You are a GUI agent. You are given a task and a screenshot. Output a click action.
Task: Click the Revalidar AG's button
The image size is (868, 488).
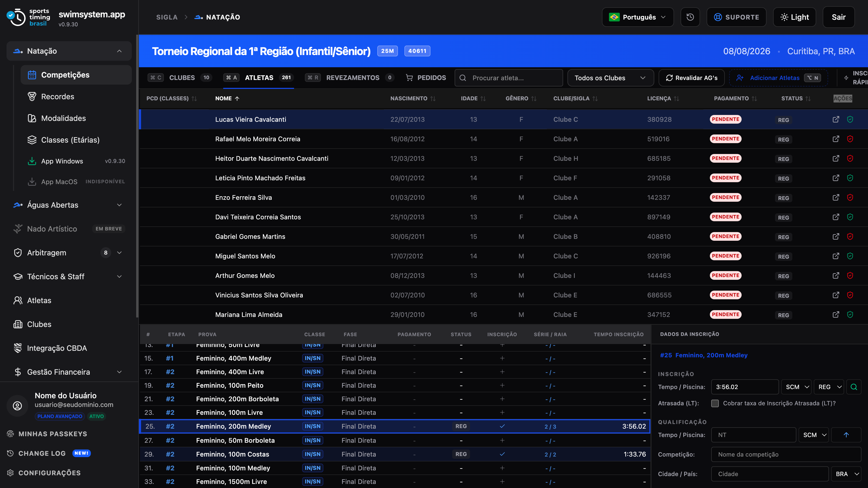[x=692, y=78]
